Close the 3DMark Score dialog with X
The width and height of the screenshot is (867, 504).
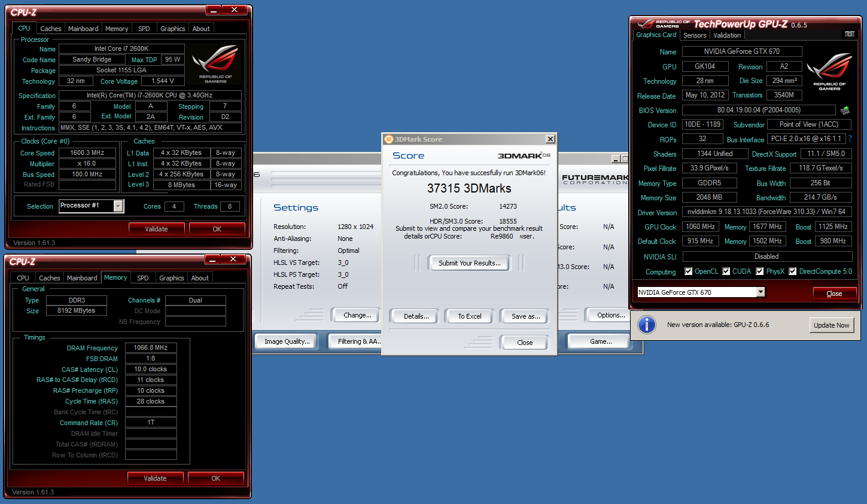(550, 139)
